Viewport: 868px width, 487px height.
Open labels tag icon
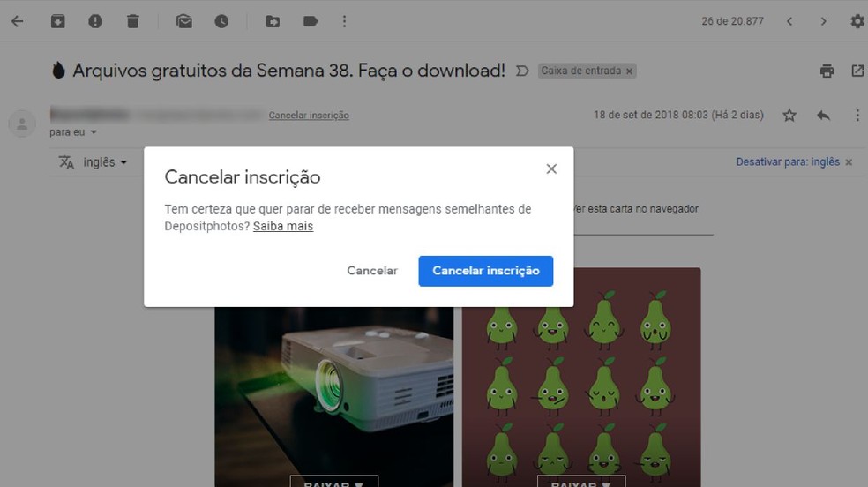pyautogui.click(x=311, y=21)
